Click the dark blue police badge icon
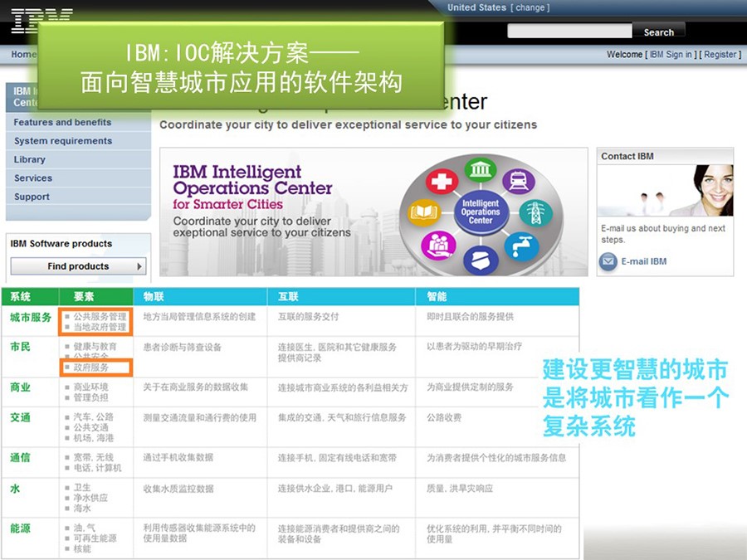 [x=481, y=260]
